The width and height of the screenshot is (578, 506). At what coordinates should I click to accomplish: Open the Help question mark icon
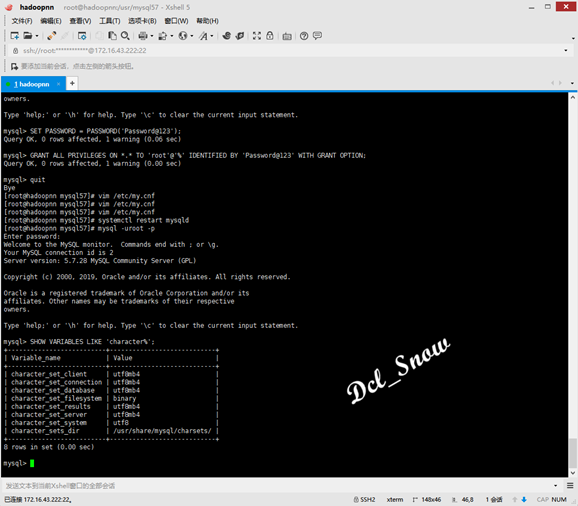304,36
